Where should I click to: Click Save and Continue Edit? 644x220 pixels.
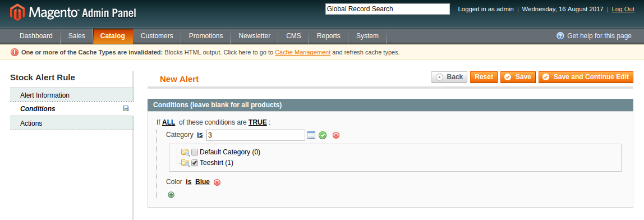click(586, 77)
